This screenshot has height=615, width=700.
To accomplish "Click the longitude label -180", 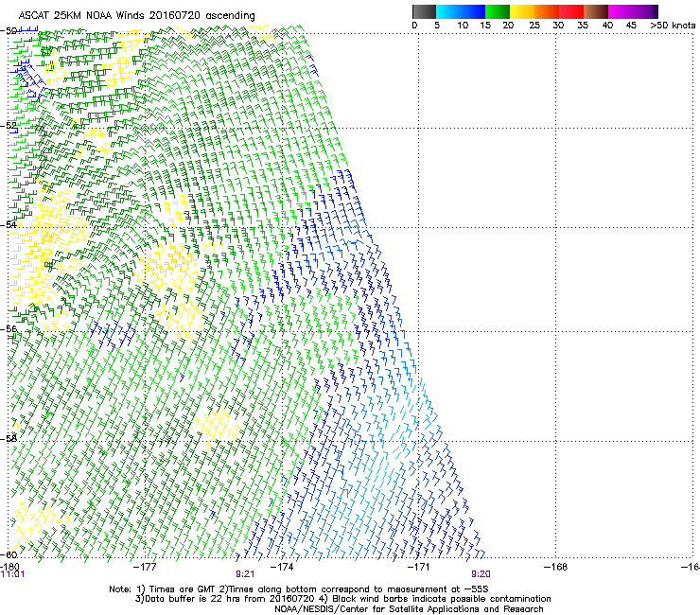I will (x=9, y=567).
